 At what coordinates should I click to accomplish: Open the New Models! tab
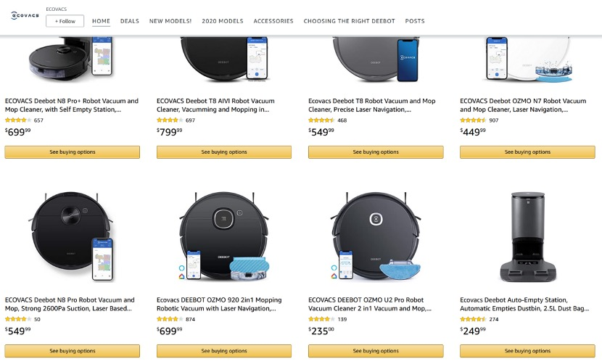pos(170,21)
